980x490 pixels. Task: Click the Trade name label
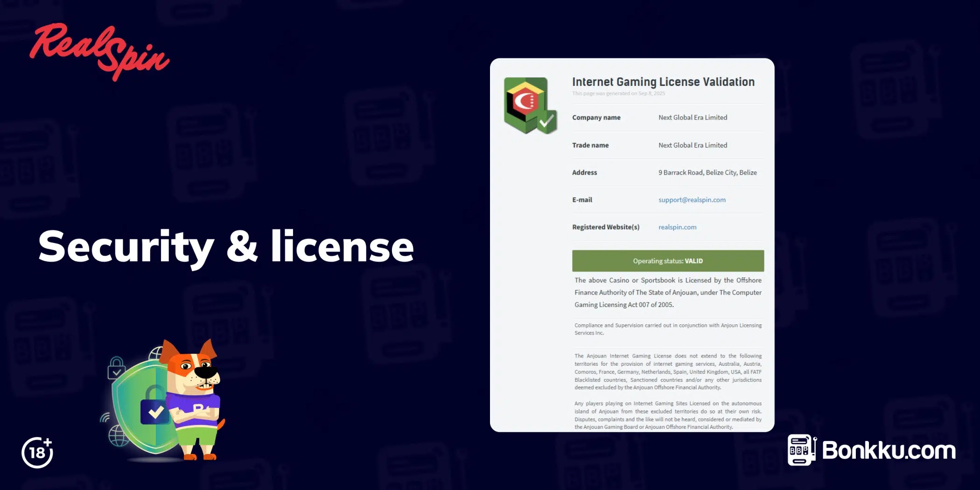(x=590, y=145)
